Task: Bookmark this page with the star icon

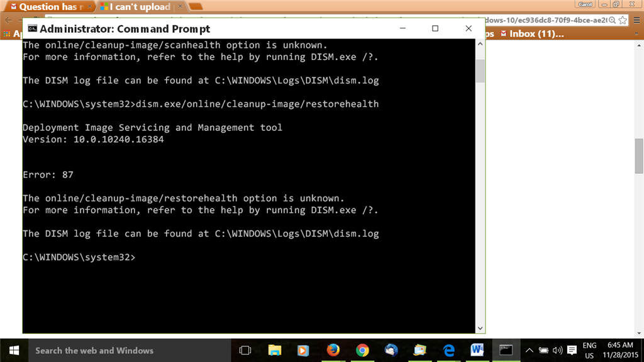Action: 623,20
